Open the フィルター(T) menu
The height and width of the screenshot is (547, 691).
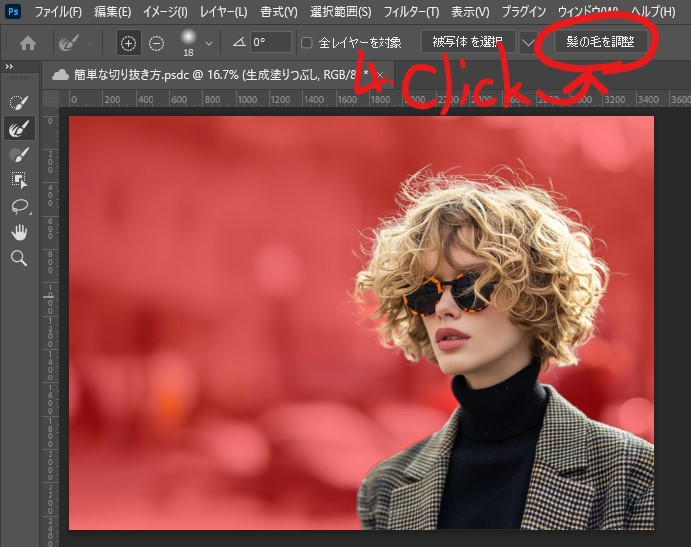click(411, 12)
